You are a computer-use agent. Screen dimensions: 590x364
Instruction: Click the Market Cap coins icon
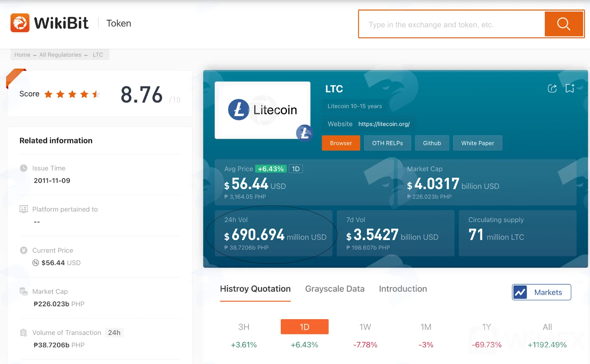(x=24, y=291)
